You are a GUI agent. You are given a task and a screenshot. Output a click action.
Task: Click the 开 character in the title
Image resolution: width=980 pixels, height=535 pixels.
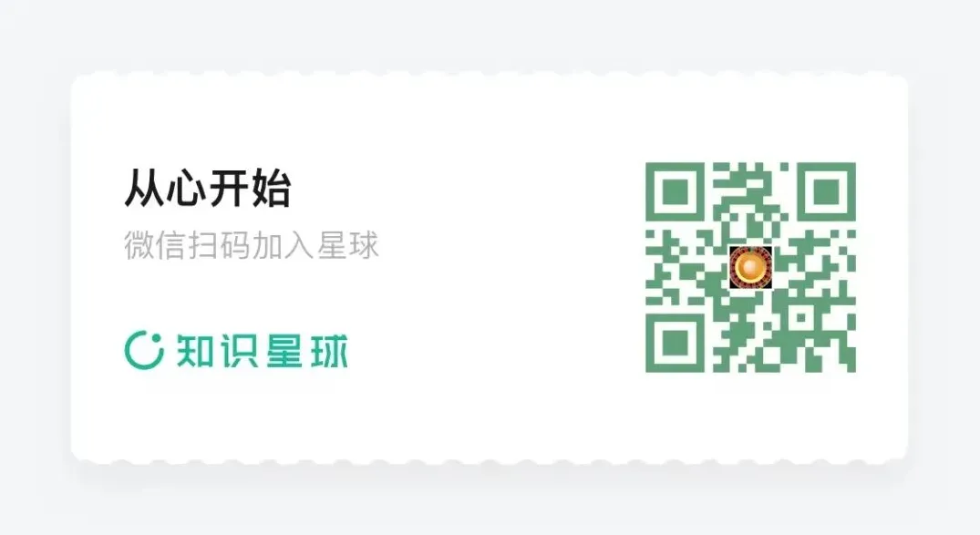coord(230,188)
